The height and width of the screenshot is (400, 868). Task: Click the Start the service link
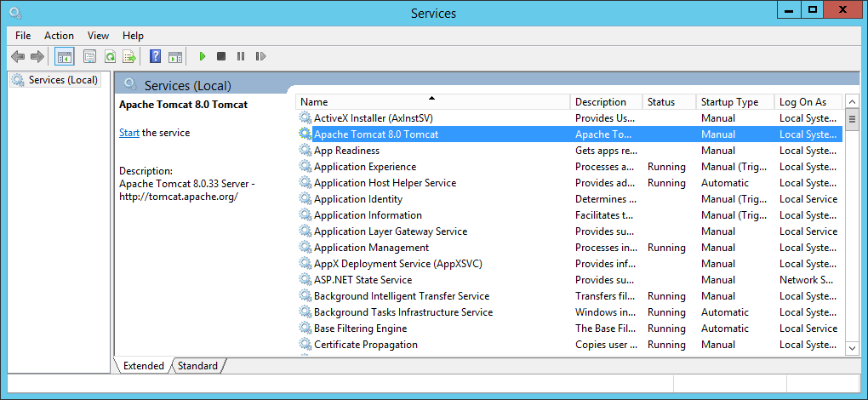tap(129, 133)
